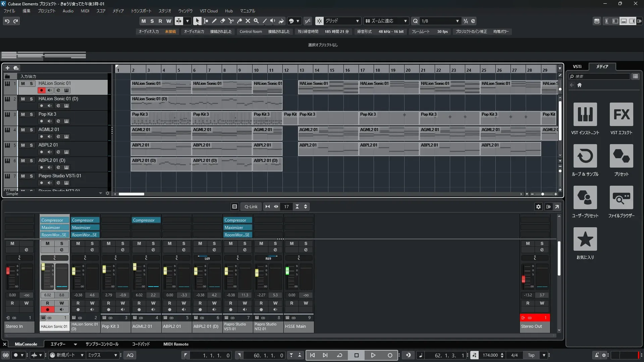Screen dimensions: 644x362
Task: Open the MIDI menu
Action: [85, 11]
